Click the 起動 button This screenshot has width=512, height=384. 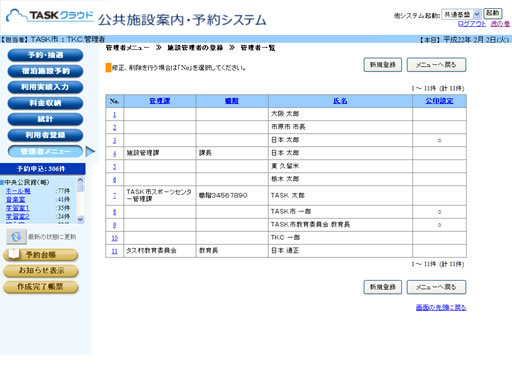(x=492, y=13)
